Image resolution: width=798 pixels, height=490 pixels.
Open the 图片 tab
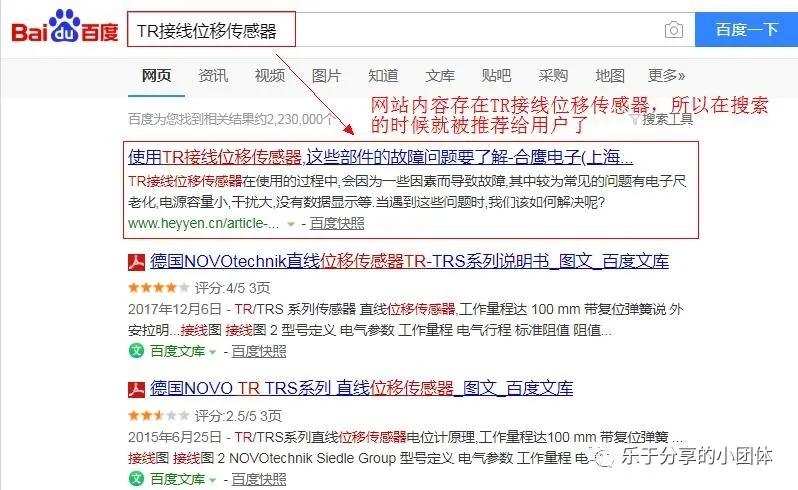[x=326, y=76]
